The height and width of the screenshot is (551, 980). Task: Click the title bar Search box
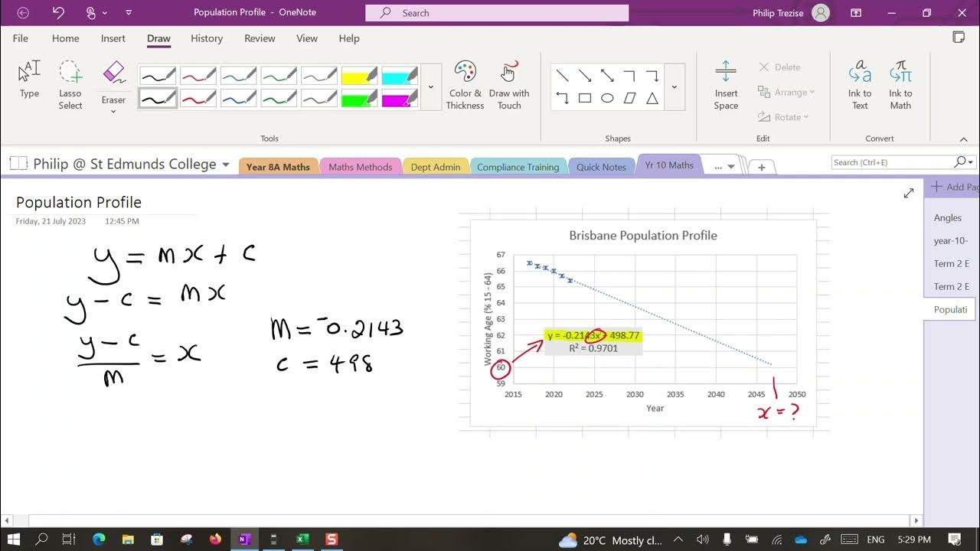(497, 13)
